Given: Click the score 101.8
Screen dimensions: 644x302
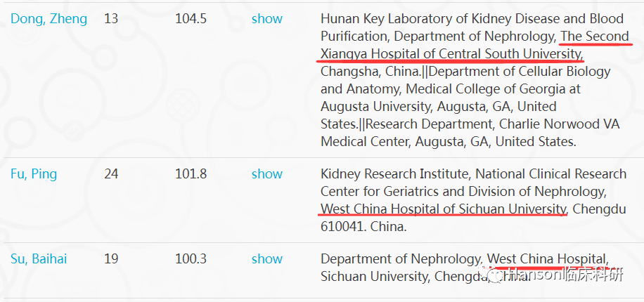Looking at the screenshot, I should pos(191,174).
